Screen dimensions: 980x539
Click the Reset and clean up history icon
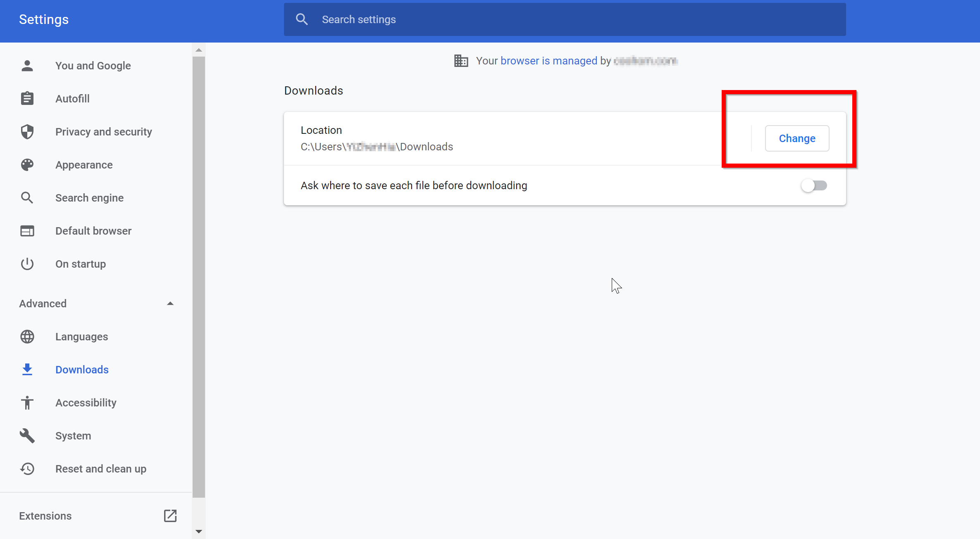pos(27,469)
